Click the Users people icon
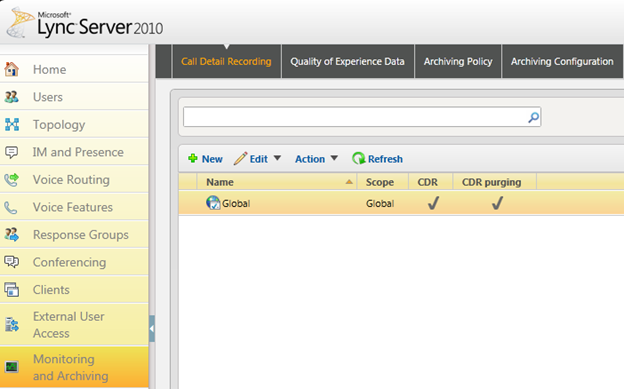The width and height of the screenshot is (624, 389). [x=12, y=97]
